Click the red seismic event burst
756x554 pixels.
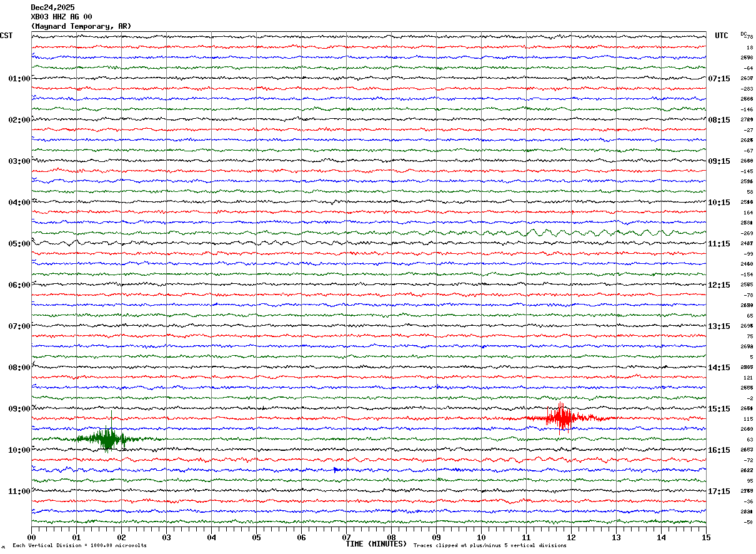[562, 417]
